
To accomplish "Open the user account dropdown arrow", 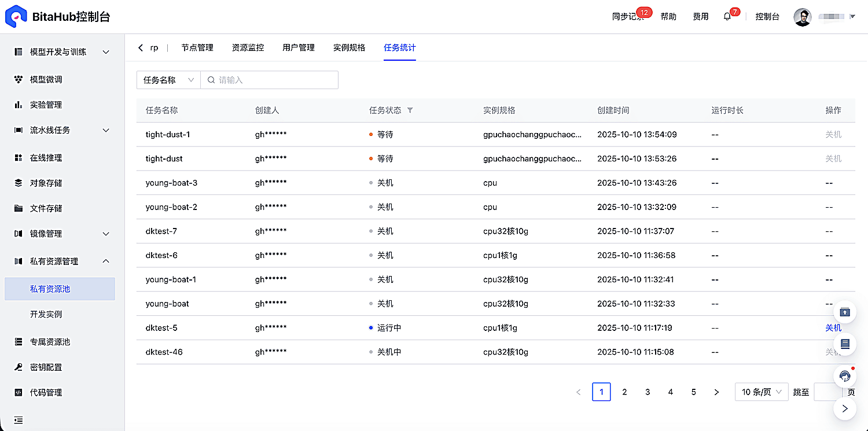I will 852,17.
